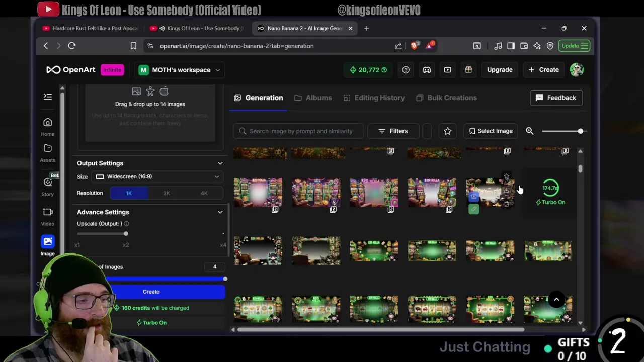Open Story in the sidebar
Screen dimensions: 644x362
coord(47,187)
